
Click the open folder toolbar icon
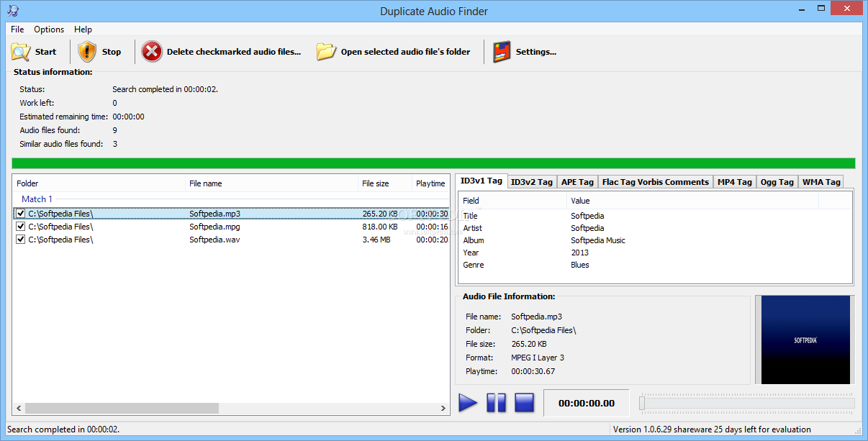click(x=326, y=52)
